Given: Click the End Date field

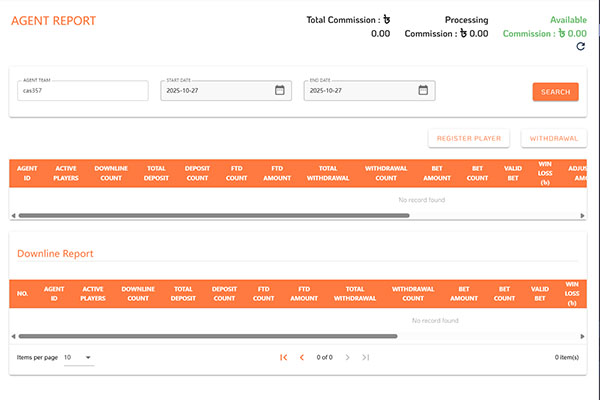Looking at the screenshot, I should (358, 91).
